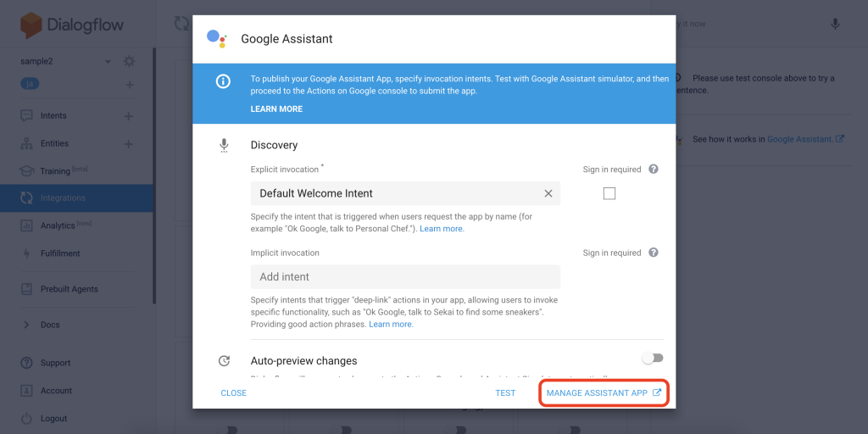
Task: Create new entity with plus icon
Action: 129,144
